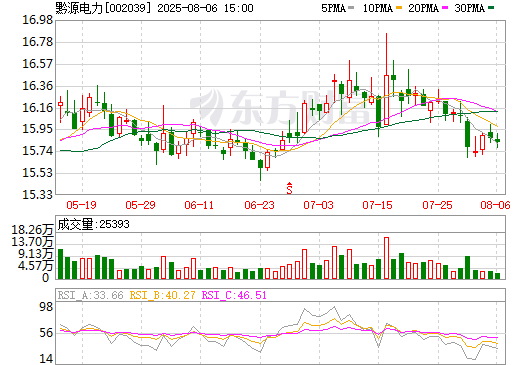The image size is (520, 365).
Task: Click the 16.57 price axis label
Action: tap(37, 64)
